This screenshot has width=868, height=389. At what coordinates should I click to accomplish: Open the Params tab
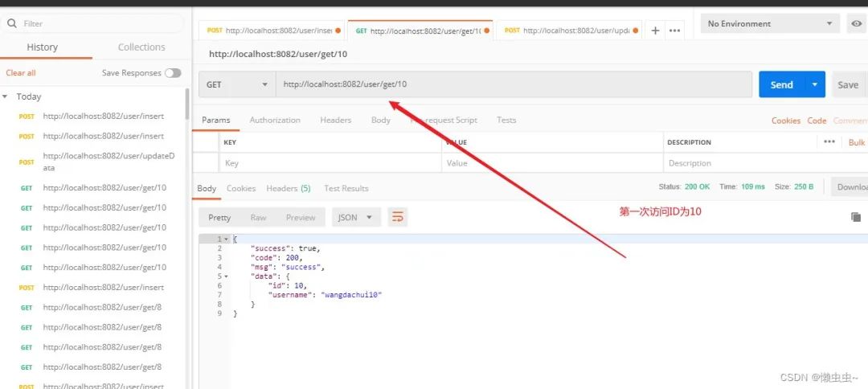tap(216, 120)
